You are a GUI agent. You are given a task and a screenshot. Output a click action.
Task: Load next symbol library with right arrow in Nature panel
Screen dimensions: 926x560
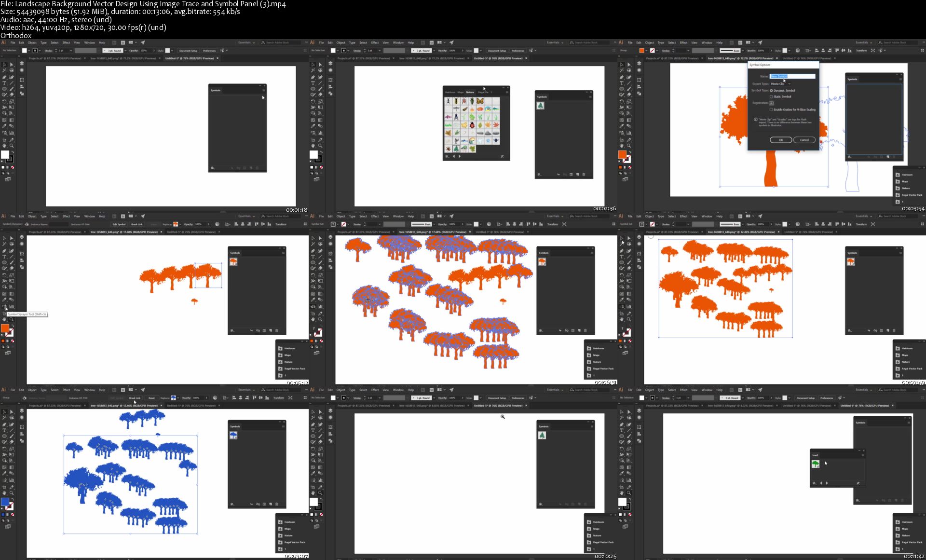click(460, 156)
